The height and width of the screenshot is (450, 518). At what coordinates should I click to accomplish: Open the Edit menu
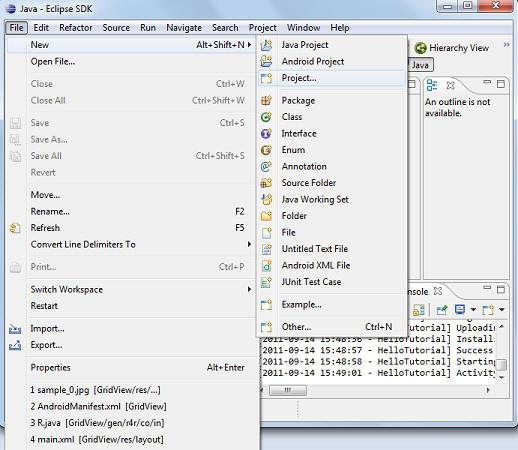pos(41,28)
